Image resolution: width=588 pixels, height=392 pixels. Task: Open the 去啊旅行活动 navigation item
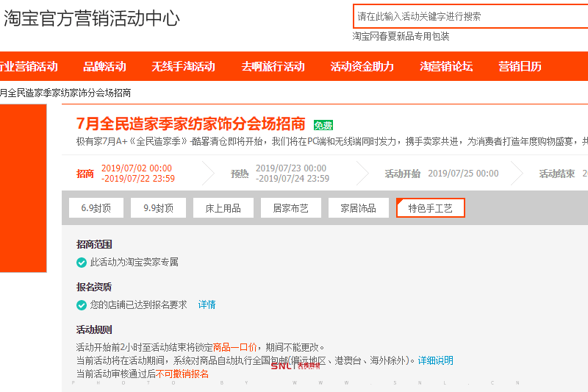coord(273,66)
